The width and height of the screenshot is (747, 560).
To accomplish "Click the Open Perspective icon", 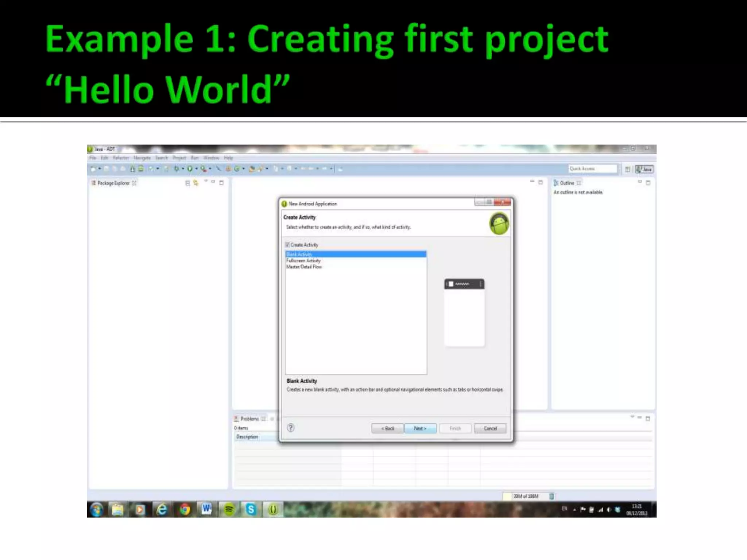I will click(x=627, y=169).
